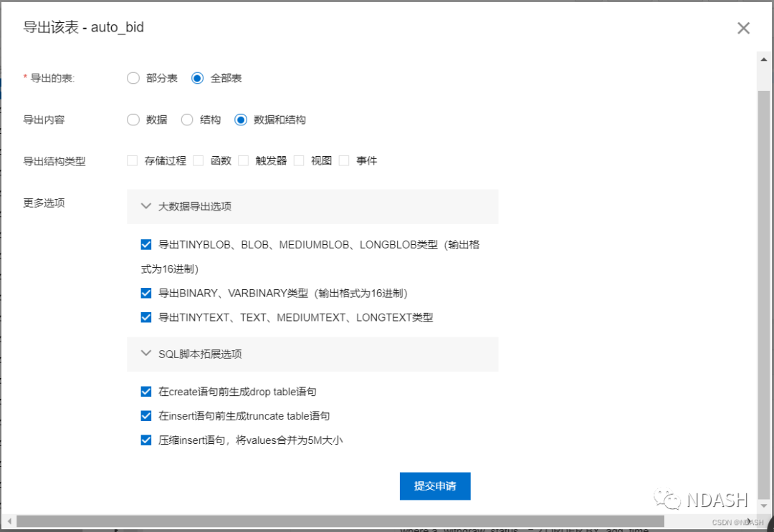This screenshot has width=774, height=532.
Task: Check the 视图 structure type
Action: pos(298,160)
